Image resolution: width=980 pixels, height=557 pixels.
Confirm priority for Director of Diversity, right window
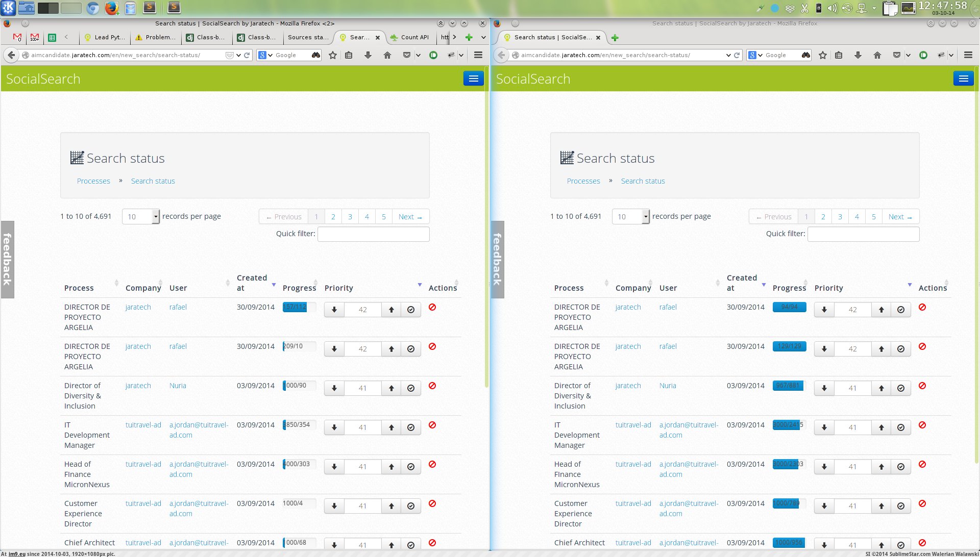901,388
